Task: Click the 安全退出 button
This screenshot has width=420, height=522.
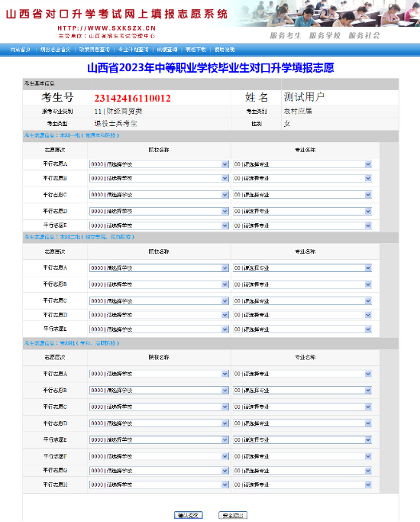Action: coord(233,515)
